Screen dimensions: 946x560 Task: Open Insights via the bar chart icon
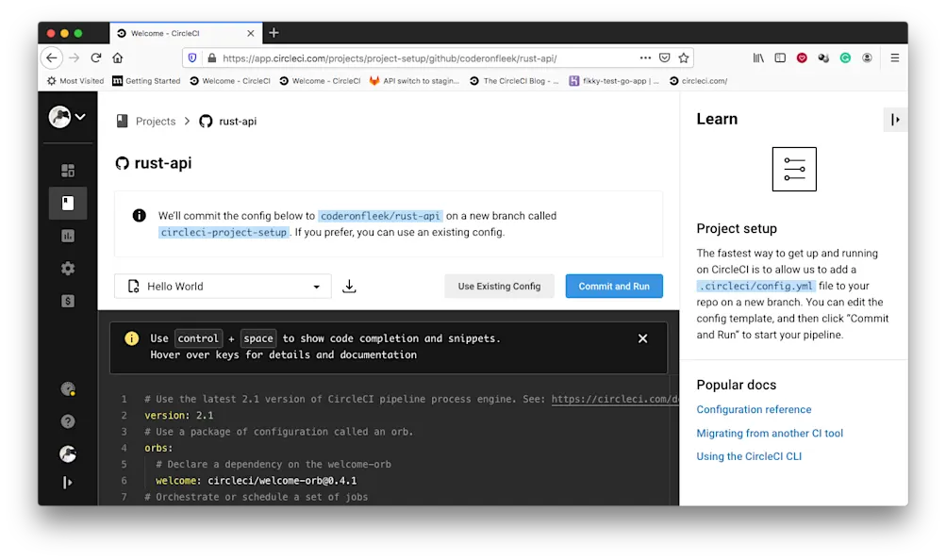coord(67,235)
